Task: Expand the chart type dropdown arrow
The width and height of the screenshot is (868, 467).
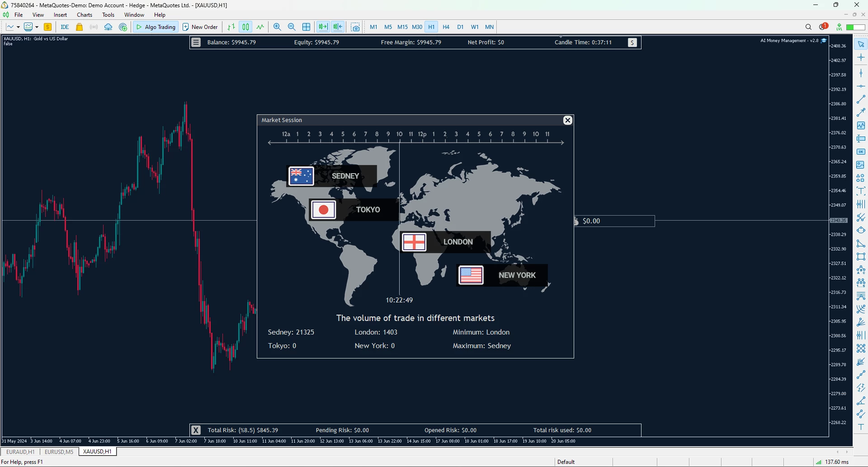Action: (x=18, y=27)
